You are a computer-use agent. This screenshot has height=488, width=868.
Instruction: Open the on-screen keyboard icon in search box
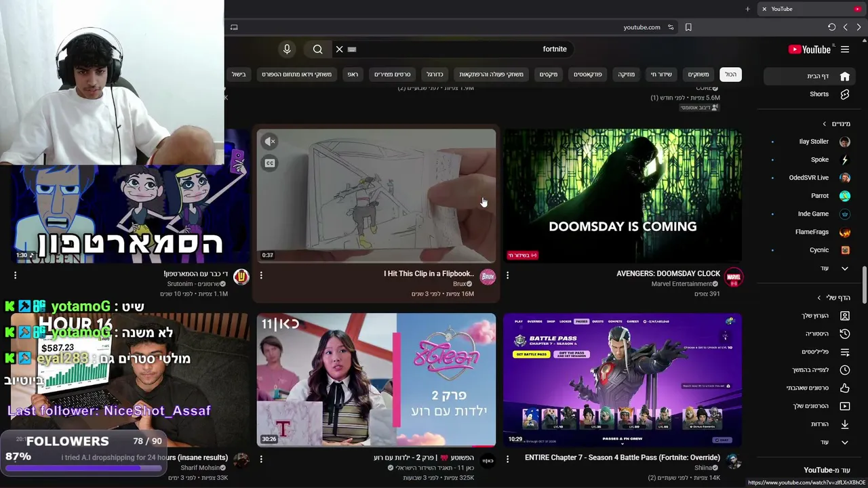pos(352,49)
